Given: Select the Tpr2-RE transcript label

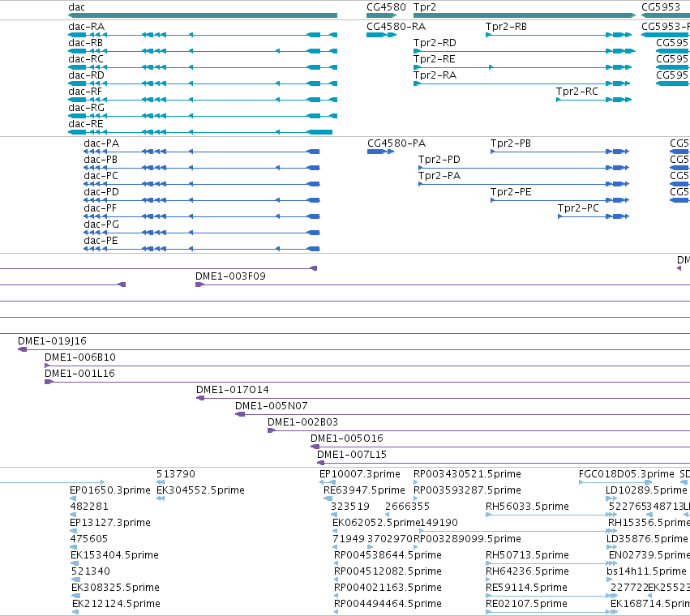Looking at the screenshot, I should tap(435, 59).
